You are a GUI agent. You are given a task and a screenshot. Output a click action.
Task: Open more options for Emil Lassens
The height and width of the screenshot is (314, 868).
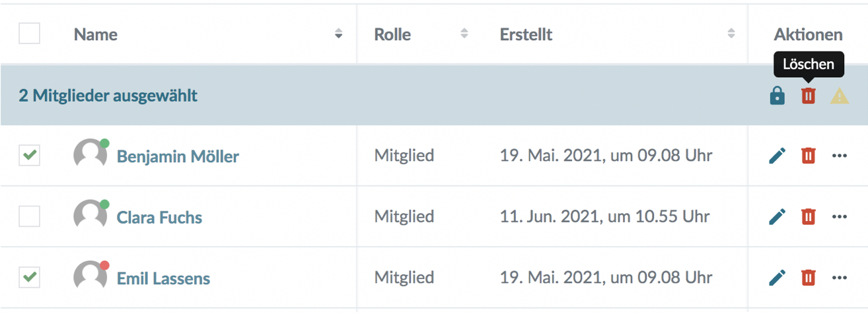839,278
